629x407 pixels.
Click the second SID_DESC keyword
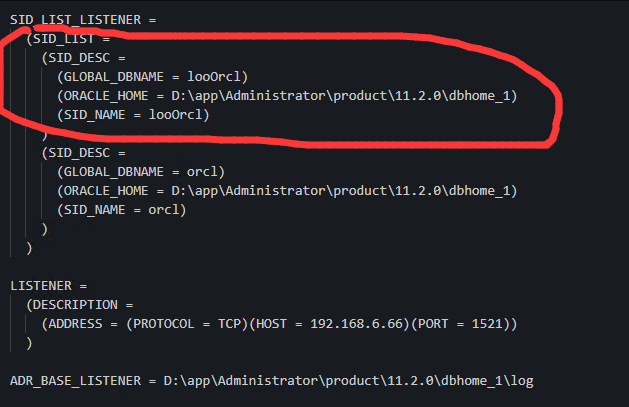coord(79,153)
